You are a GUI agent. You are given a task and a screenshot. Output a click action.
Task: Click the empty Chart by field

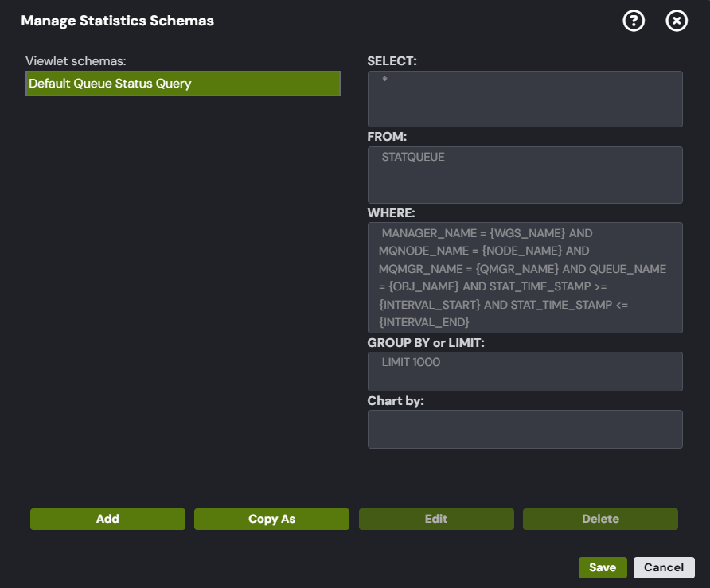[525, 429]
